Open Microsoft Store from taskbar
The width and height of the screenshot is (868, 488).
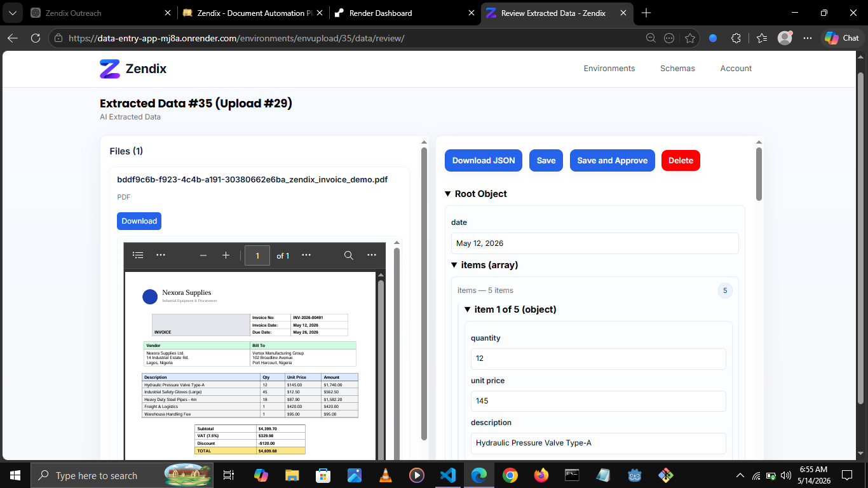[323, 475]
